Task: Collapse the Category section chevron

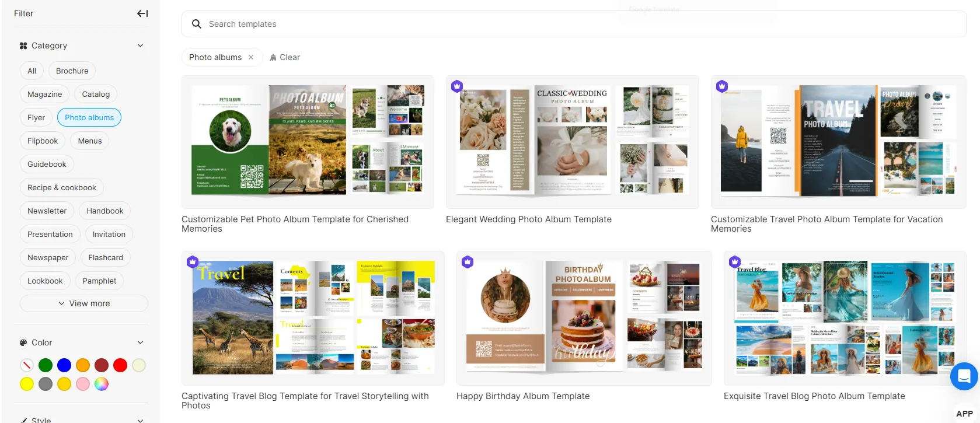Action: click(x=140, y=46)
